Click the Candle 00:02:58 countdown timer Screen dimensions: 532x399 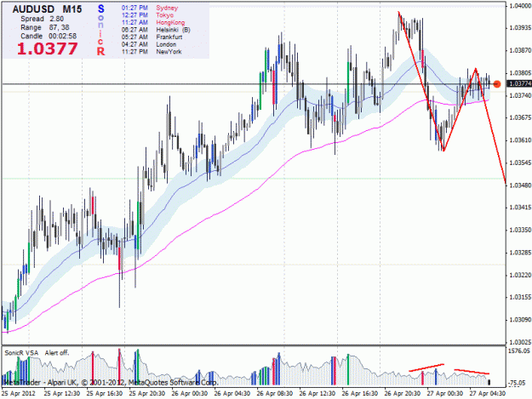click(x=49, y=36)
